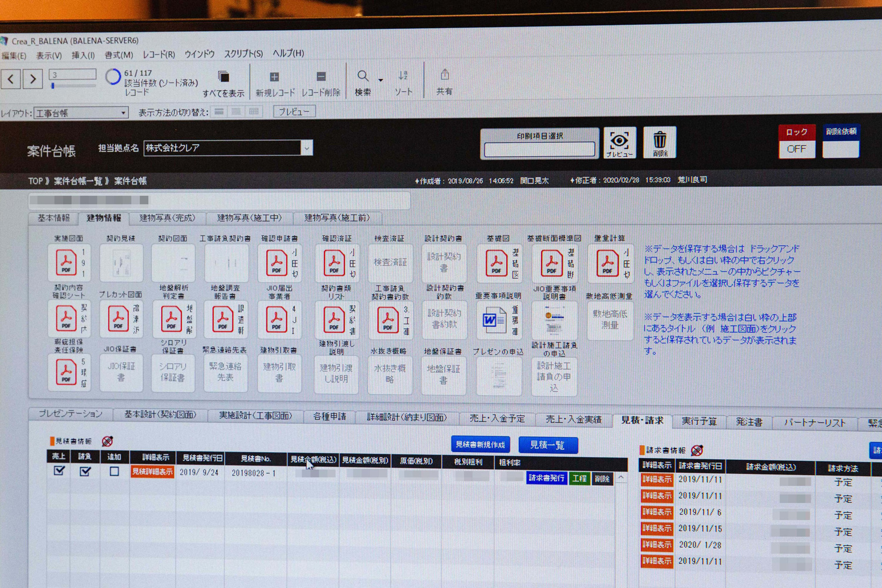Open the 確認申請書 PDF icon
This screenshot has width=882, height=588.
point(276,263)
